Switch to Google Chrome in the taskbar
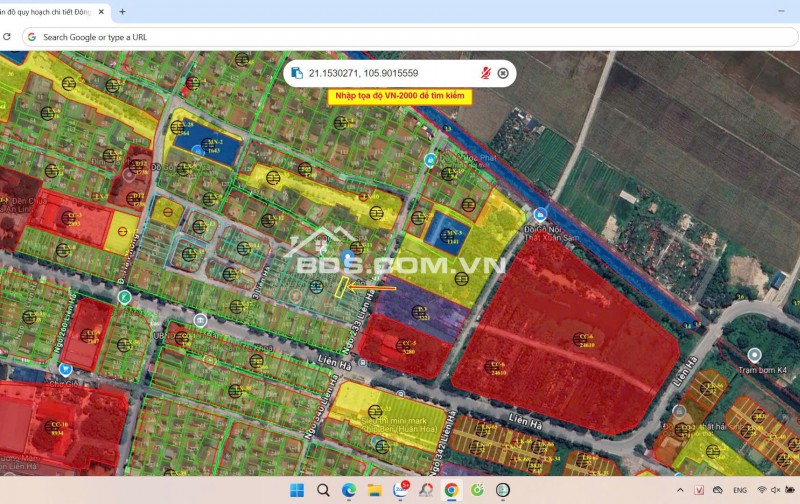 pyautogui.click(x=452, y=490)
